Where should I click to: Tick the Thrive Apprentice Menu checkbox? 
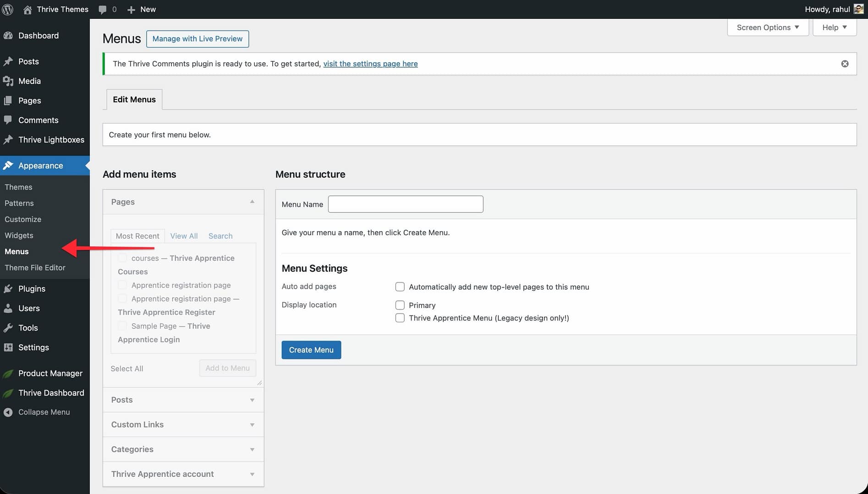(x=400, y=318)
